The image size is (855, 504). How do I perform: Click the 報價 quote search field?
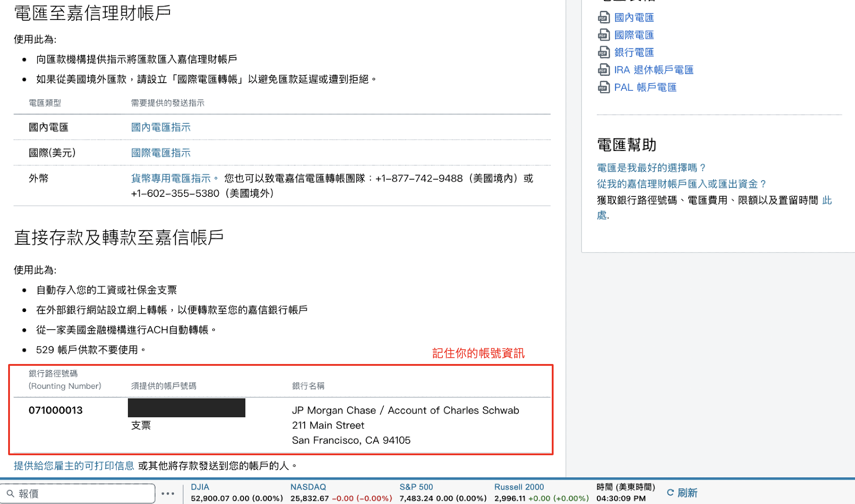tap(78, 493)
